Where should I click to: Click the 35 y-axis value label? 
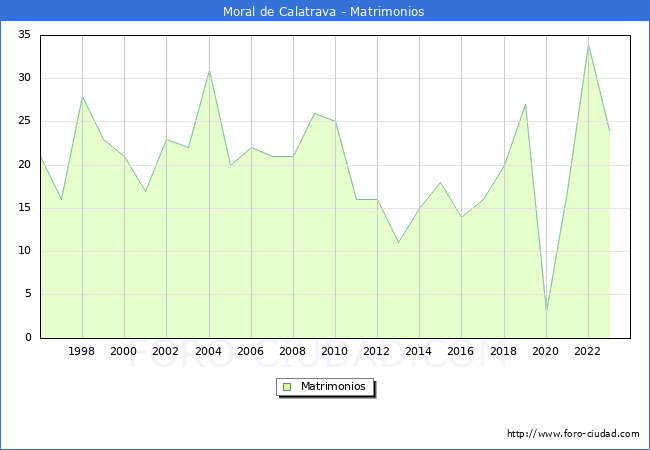tap(24, 34)
